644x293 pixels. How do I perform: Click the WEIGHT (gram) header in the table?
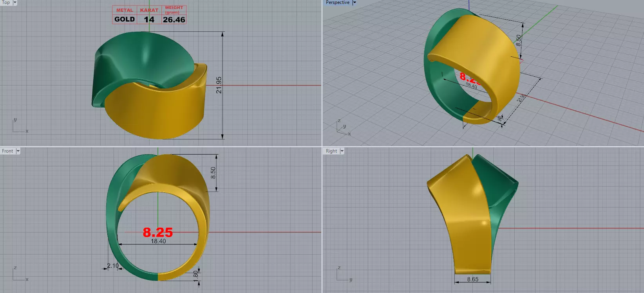click(x=174, y=9)
